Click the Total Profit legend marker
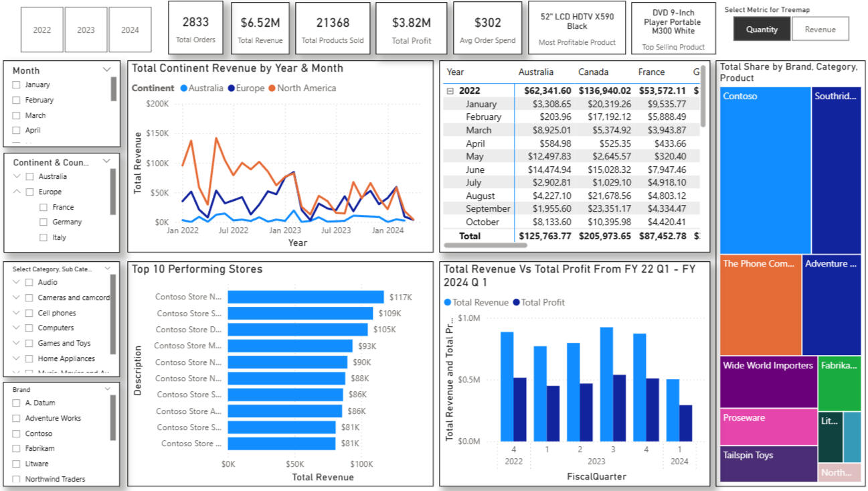Screen dimensions: 868x491 [516, 303]
